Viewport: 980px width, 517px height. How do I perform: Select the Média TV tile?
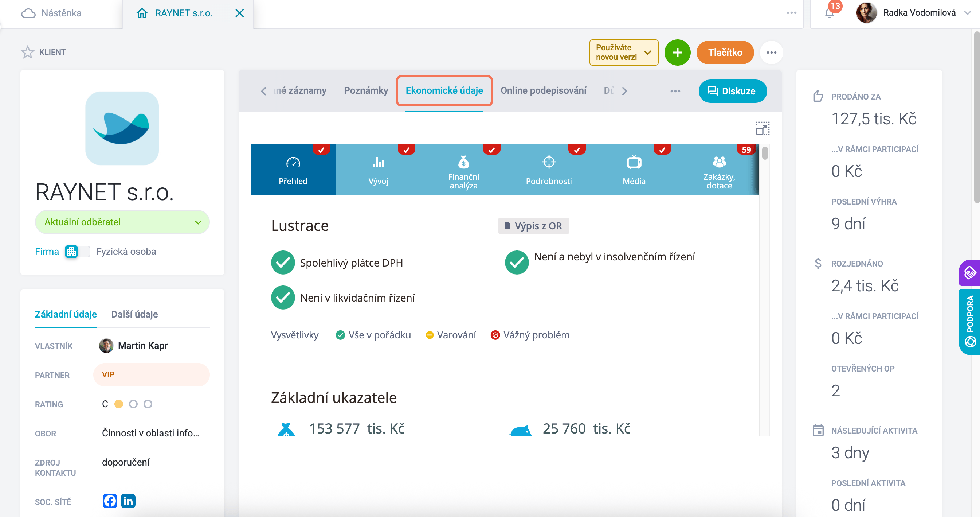634,170
